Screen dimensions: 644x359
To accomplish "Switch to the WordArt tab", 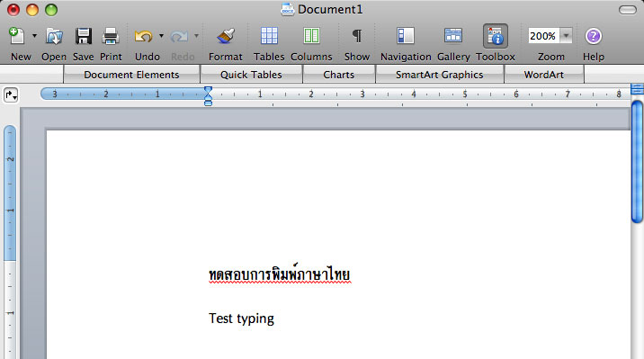I will coord(544,75).
